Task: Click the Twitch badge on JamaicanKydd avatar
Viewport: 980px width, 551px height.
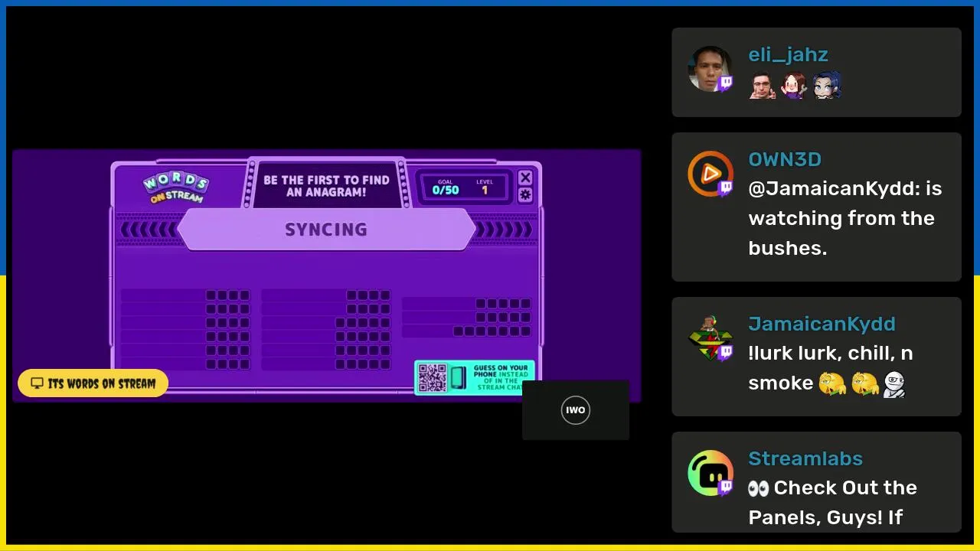Action: click(725, 353)
